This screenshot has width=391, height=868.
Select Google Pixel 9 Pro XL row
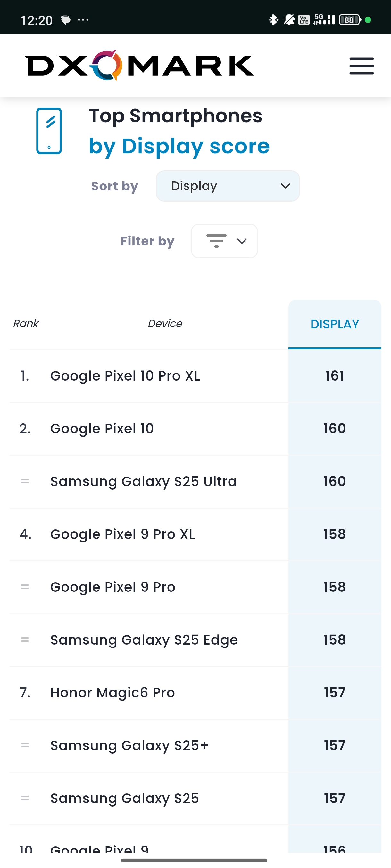coord(122,534)
